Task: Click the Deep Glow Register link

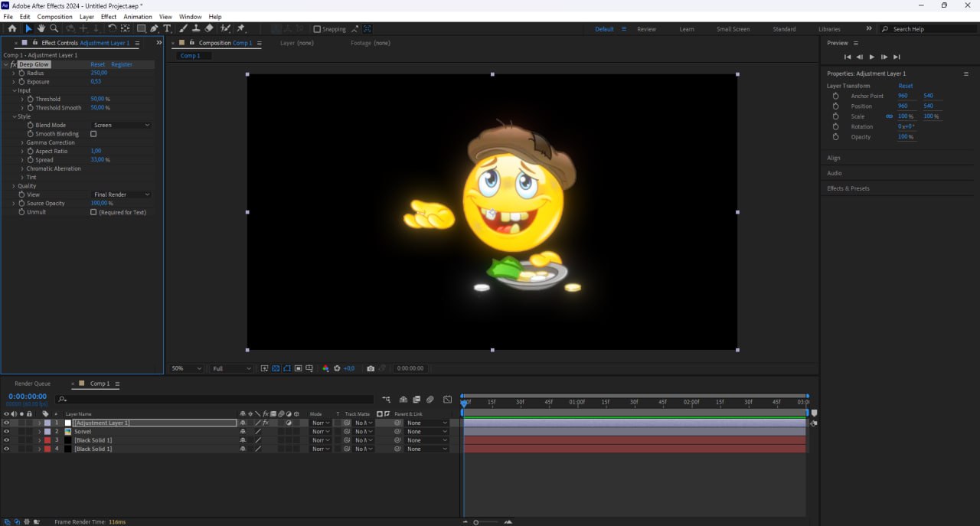Action: 122,64
